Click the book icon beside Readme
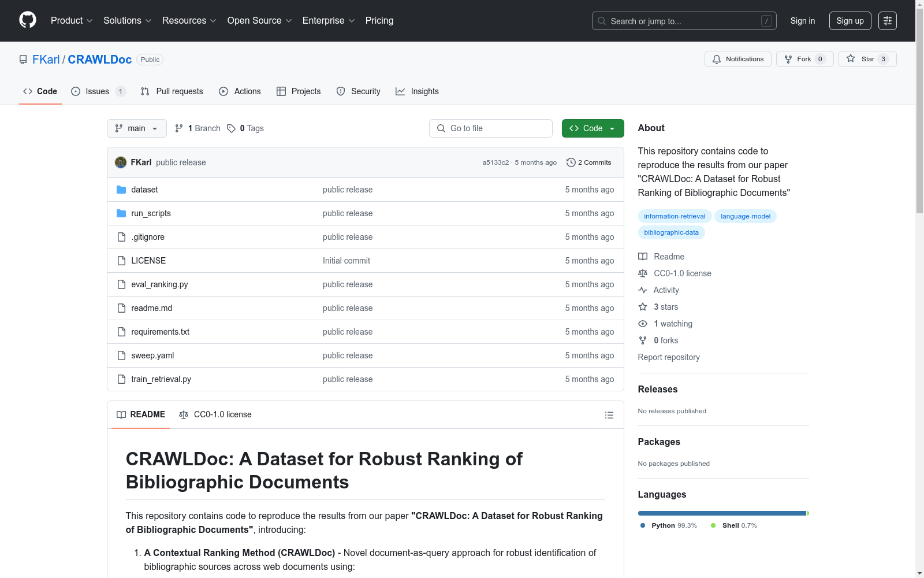Image resolution: width=924 pixels, height=578 pixels. [x=643, y=257]
